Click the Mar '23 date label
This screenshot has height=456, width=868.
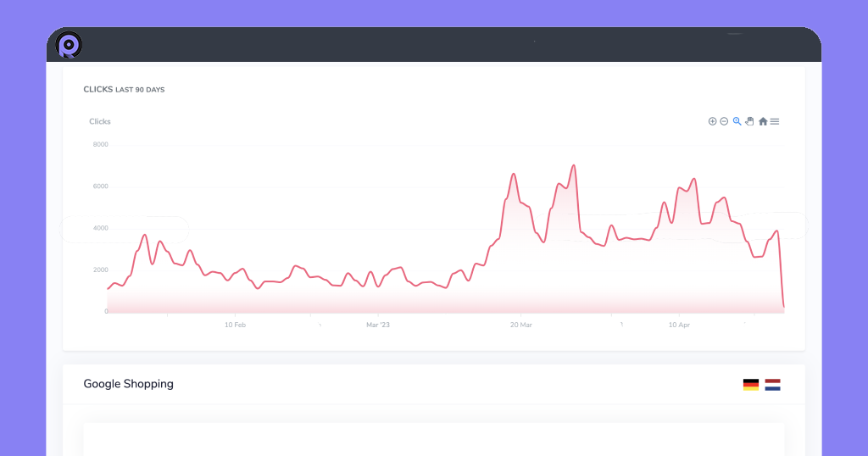point(377,325)
